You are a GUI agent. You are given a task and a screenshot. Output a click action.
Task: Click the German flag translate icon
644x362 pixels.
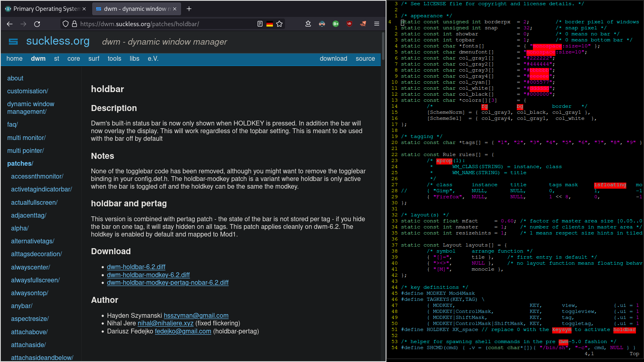[270, 24]
